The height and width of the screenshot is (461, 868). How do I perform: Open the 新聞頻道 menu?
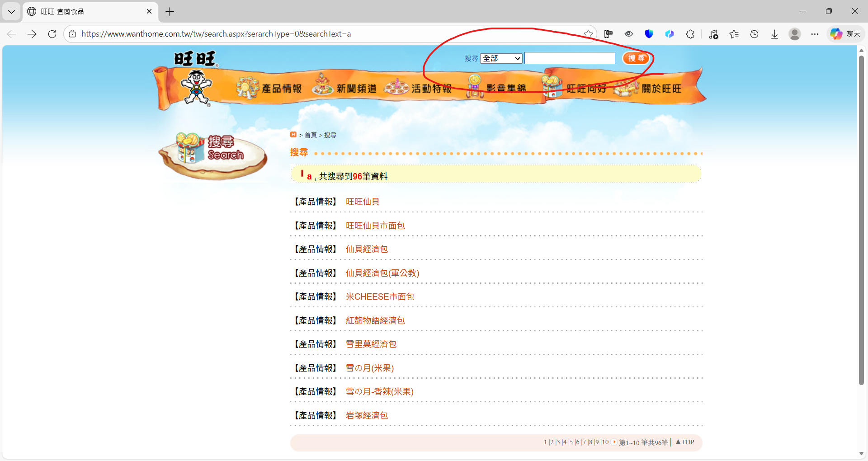point(345,87)
